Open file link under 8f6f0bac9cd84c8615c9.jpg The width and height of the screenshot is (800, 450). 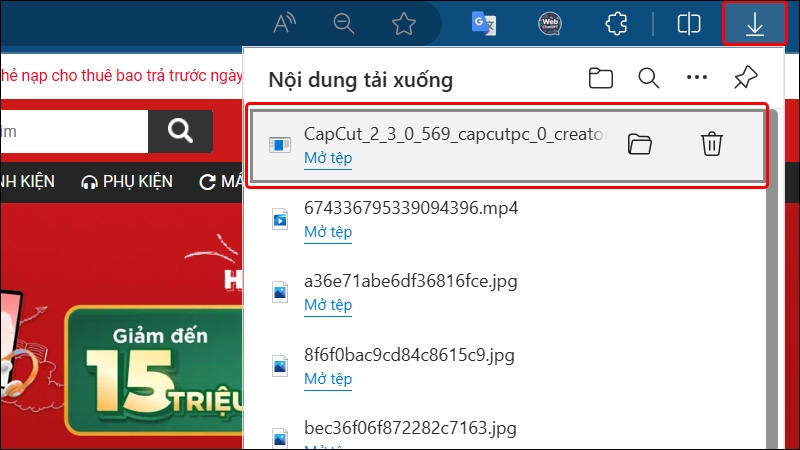(328, 379)
